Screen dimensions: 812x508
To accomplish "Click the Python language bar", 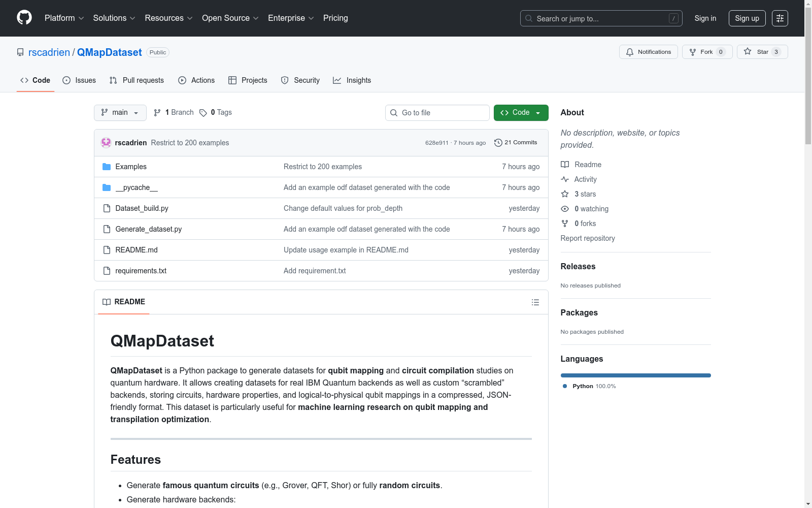I will pyautogui.click(x=636, y=375).
